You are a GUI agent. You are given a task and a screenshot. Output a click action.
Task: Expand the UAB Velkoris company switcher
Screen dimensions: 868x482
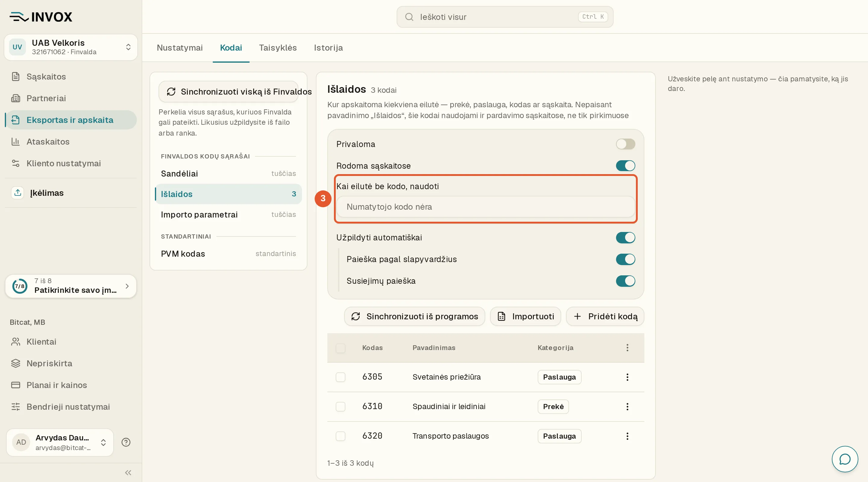71,47
